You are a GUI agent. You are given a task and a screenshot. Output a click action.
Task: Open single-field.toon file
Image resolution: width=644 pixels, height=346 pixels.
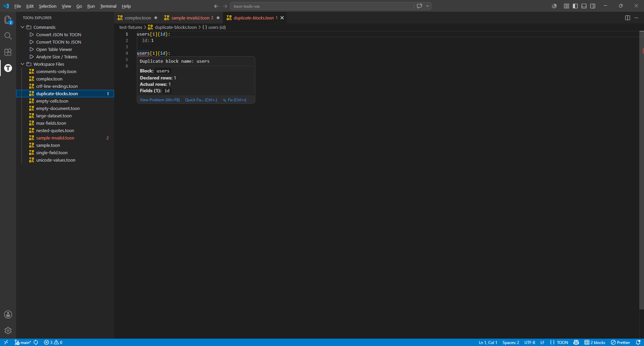(x=52, y=153)
